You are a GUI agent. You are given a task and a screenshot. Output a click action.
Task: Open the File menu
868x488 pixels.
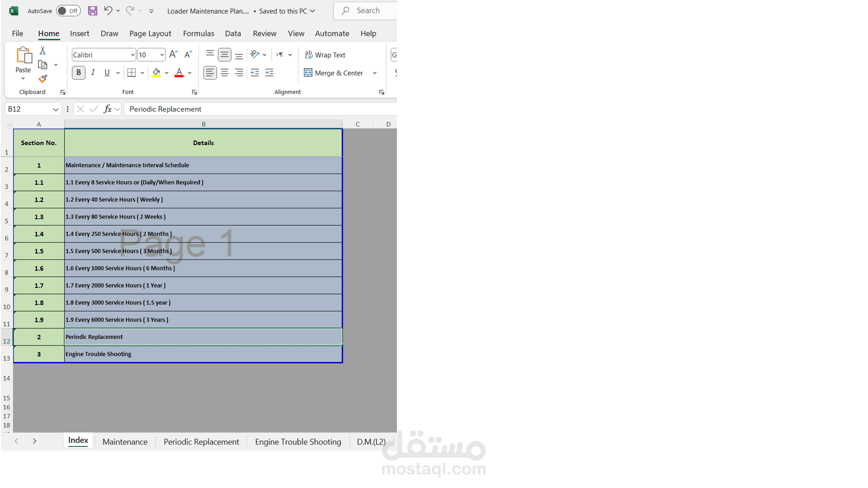(18, 33)
